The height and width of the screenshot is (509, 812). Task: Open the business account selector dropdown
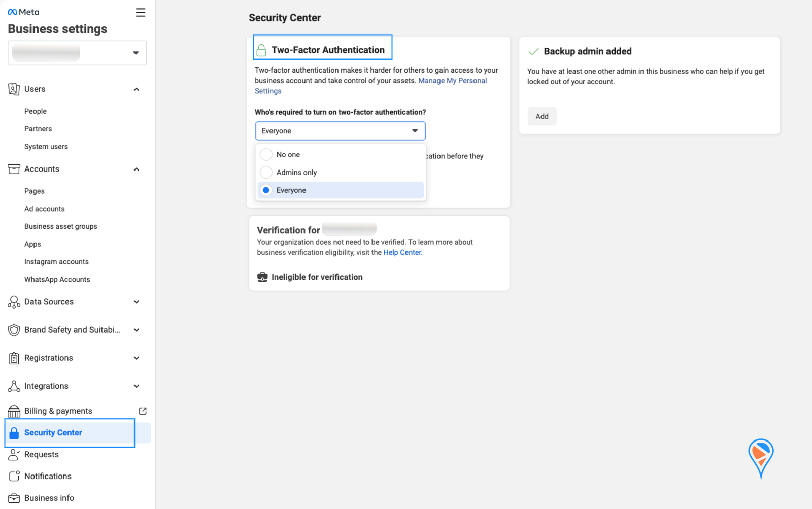pos(77,53)
